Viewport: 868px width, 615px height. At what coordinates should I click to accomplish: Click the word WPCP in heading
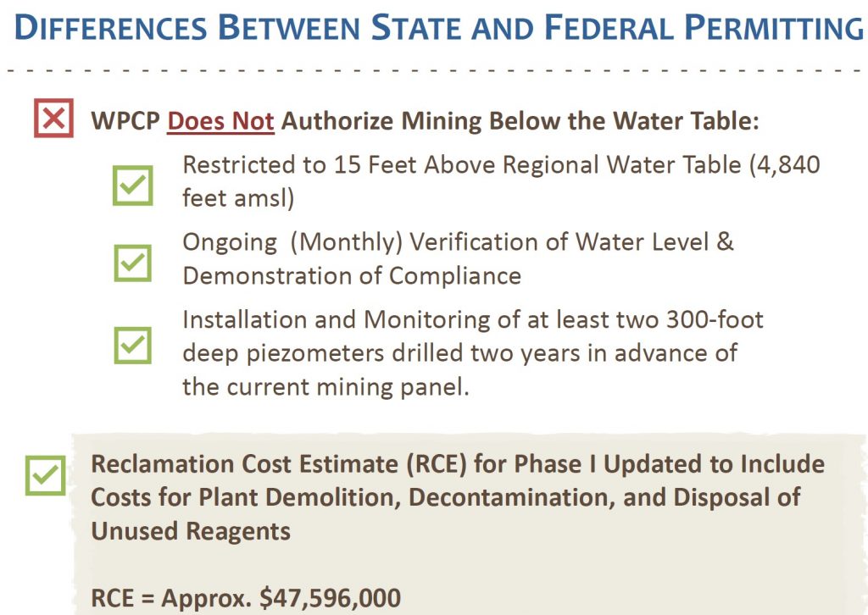coord(125,120)
